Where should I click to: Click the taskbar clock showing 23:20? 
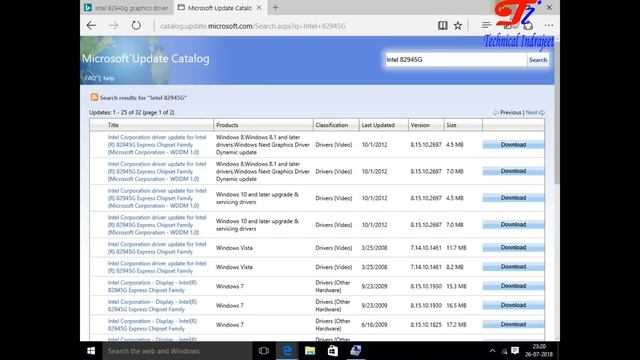[539, 351]
